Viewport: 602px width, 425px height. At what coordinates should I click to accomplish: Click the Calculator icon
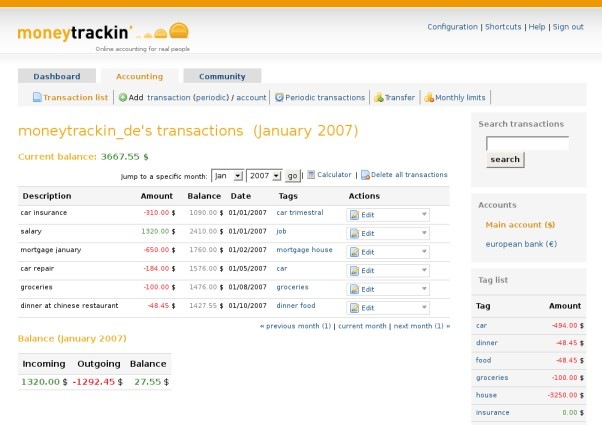[x=311, y=175]
